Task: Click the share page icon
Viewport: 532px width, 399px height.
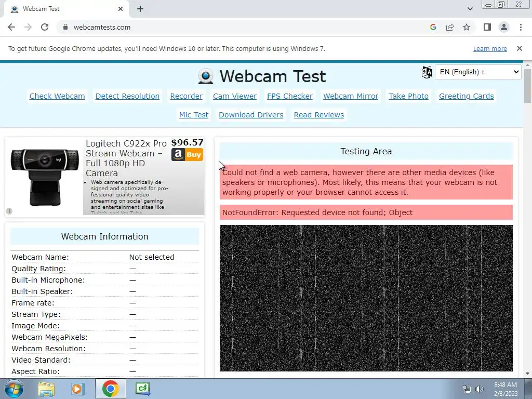Action: point(450,27)
